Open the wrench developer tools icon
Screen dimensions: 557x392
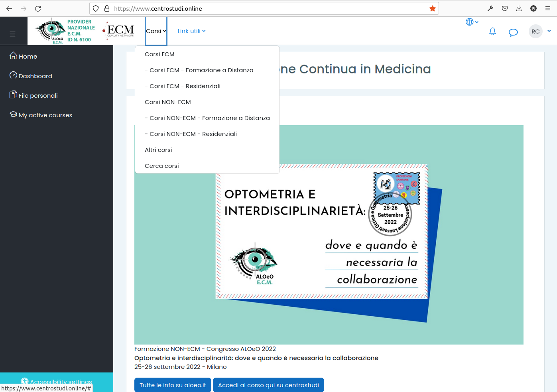490,8
